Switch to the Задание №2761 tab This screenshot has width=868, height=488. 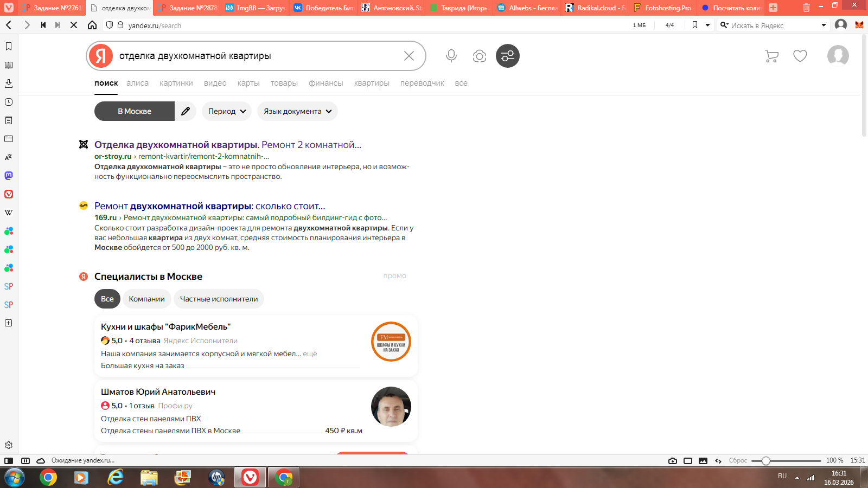[x=52, y=8]
